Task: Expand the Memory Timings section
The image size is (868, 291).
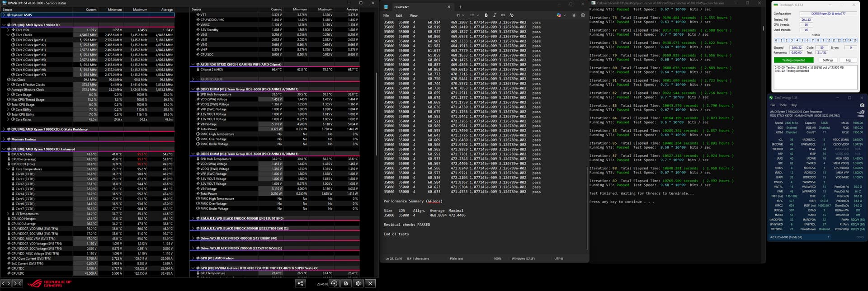Action: [x=4, y=139]
